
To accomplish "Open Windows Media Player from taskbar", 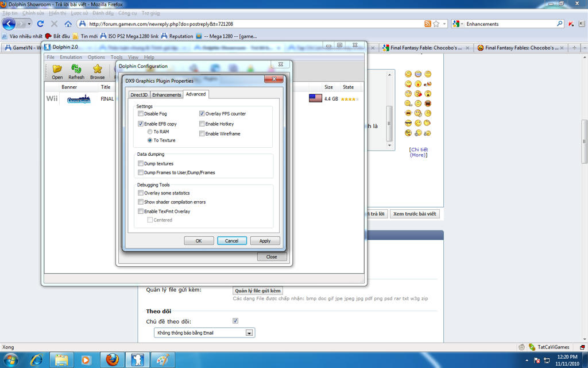I will pos(86,360).
